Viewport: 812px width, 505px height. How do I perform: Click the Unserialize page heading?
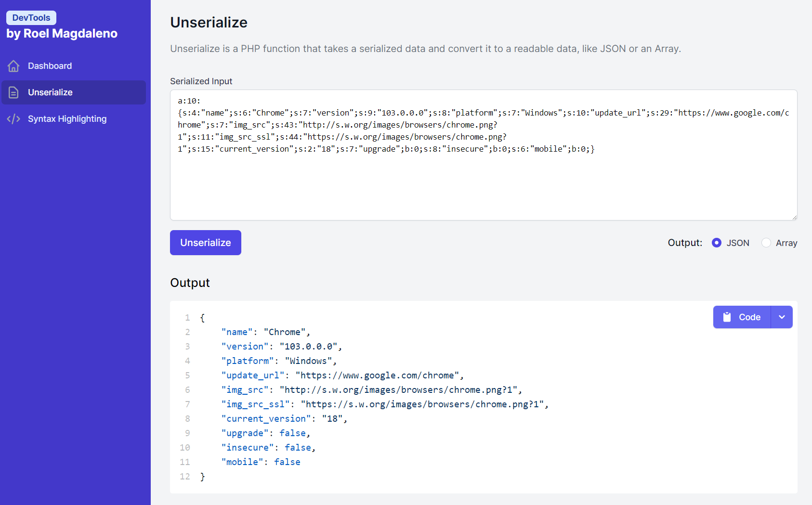pos(209,23)
